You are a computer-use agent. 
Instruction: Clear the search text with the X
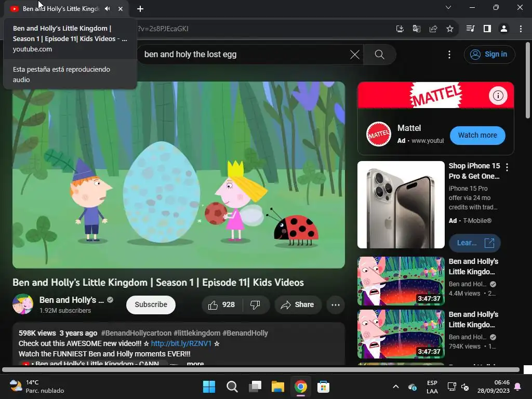click(x=354, y=54)
